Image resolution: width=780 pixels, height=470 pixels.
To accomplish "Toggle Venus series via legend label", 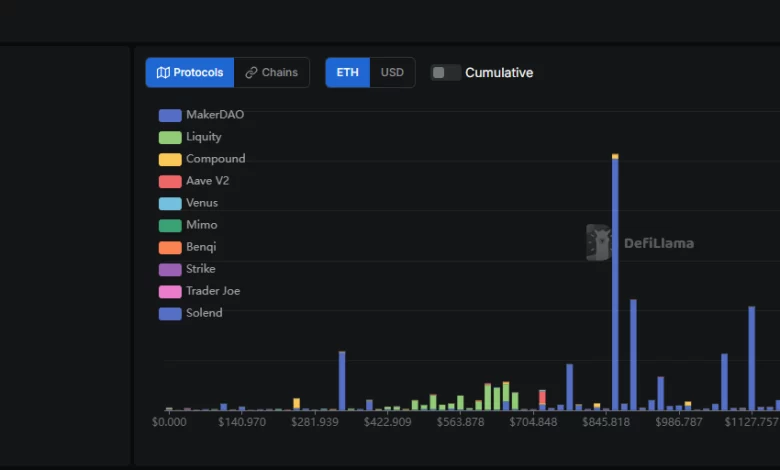I will point(202,203).
